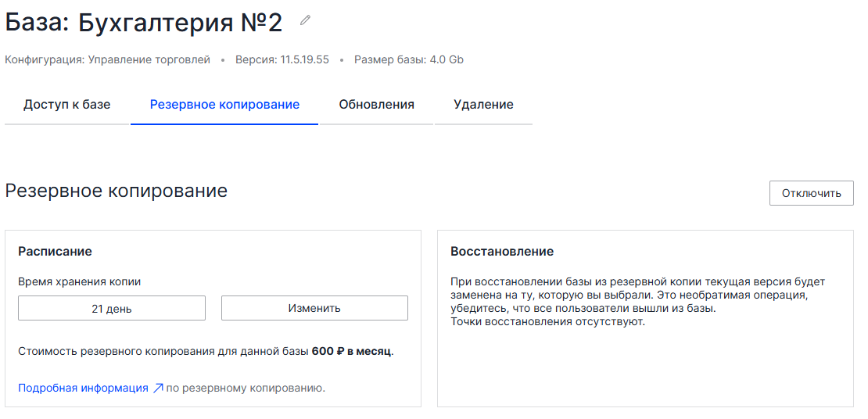
Task: Click the Конфигурация: Управление торговлей text
Action: (x=107, y=59)
